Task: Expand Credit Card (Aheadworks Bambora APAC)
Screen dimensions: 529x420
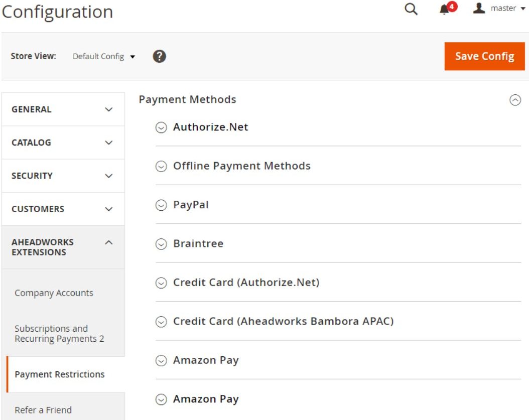Action: pyautogui.click(x=338, y=321)
